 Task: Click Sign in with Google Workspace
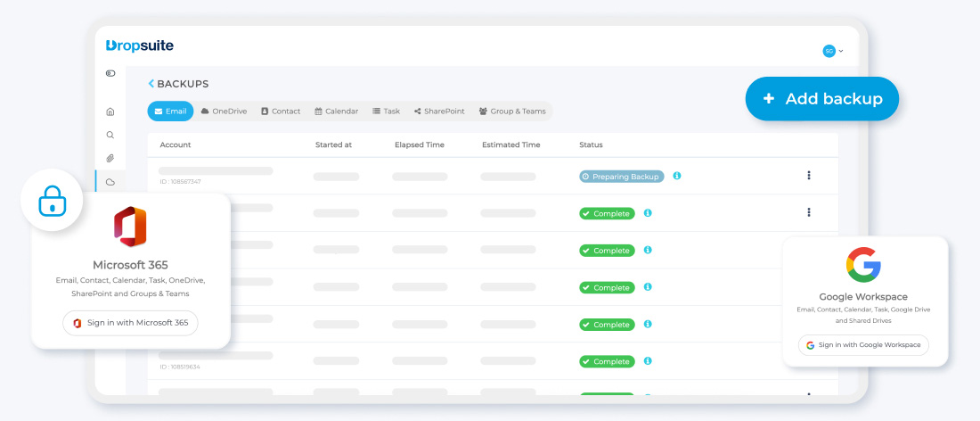point(863,344)
